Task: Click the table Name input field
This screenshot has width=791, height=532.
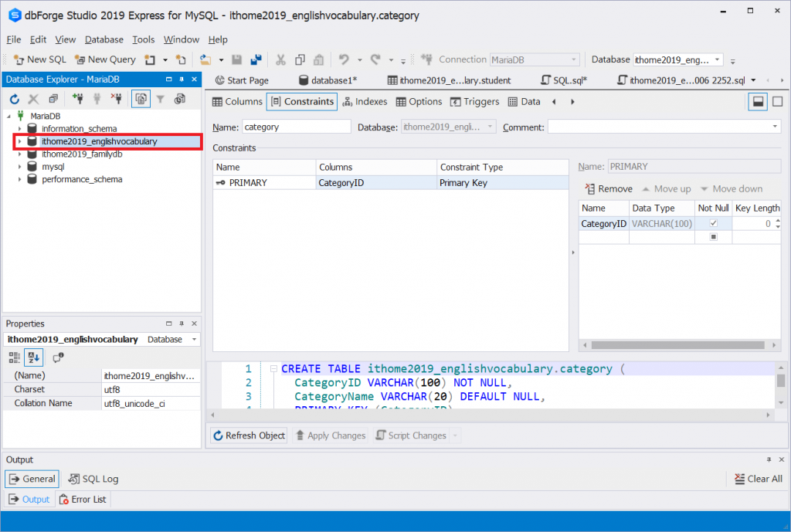Action: pos(296,127)
